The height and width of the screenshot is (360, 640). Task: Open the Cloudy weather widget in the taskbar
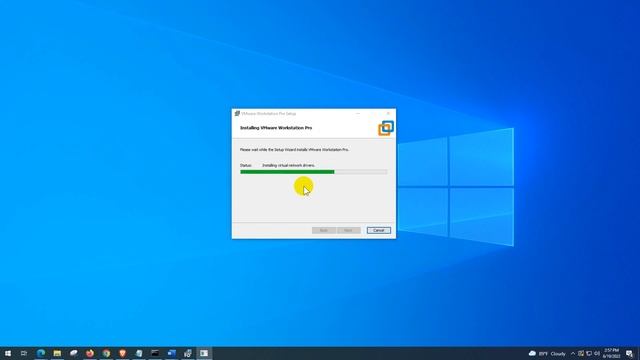(x=547, y=353)
